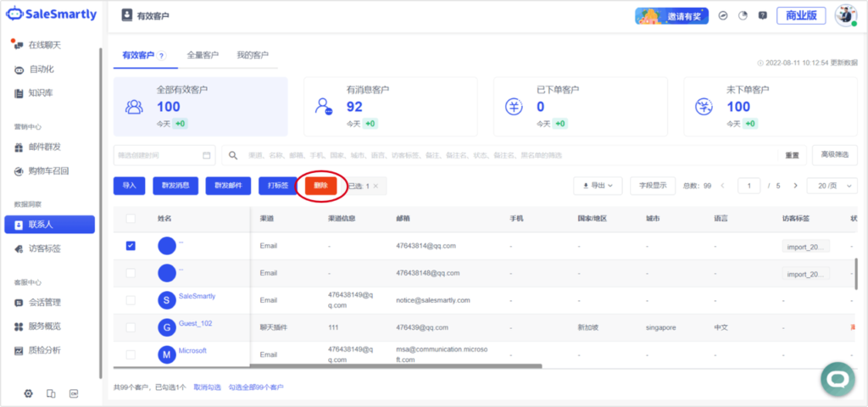Image resolution: width=868 pixels, height=407 pixels.
Task: Open settings gear icon in sidebar footer
Action: pos(28,393)
